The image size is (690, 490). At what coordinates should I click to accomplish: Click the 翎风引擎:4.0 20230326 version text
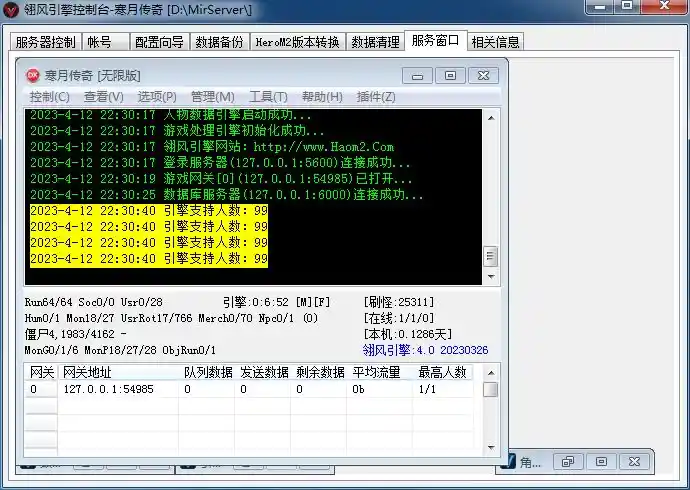[x=425, y=350]
